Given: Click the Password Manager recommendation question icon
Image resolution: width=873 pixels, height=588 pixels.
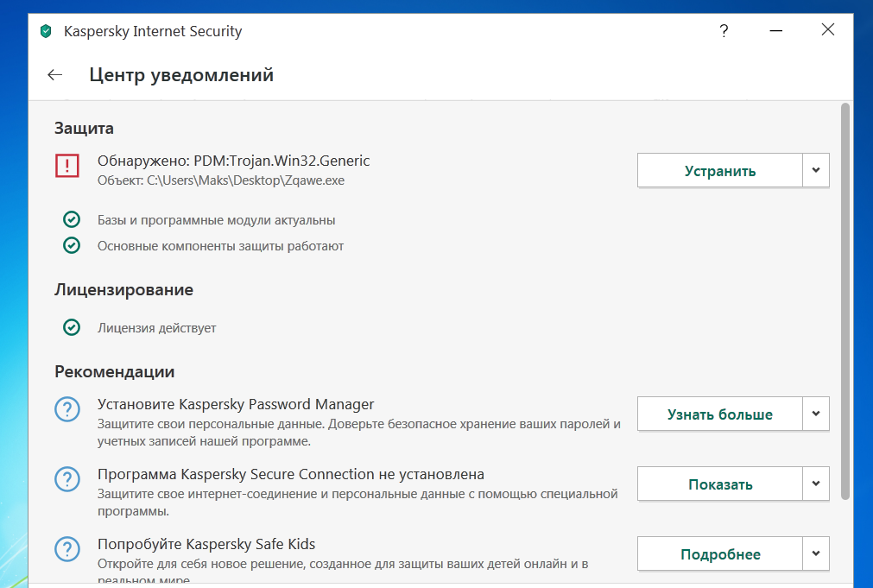Looking at the screenshot, I should pos(67,408).
